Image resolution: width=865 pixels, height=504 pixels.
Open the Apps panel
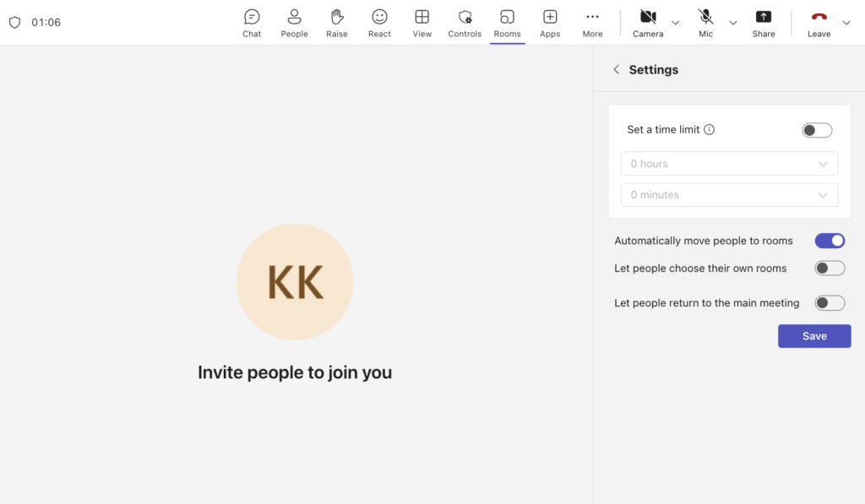[x=550, y=23]
